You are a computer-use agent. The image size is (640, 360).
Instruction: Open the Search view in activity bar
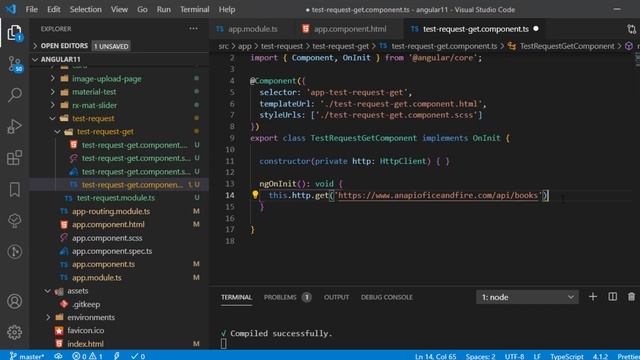point(15,95)
